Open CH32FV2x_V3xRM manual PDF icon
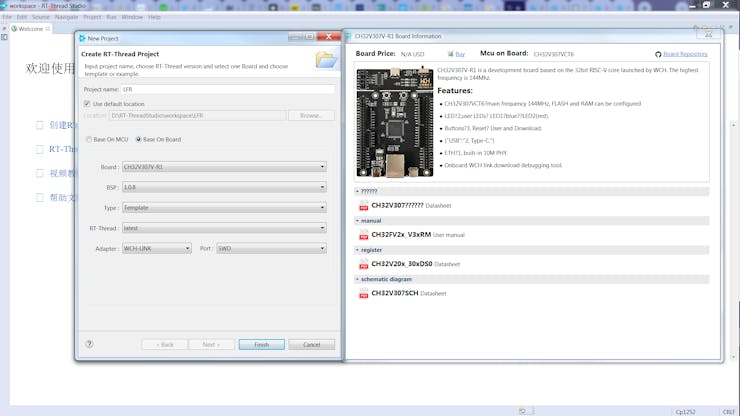Viewport: 740px width, 416px height. 363,235
